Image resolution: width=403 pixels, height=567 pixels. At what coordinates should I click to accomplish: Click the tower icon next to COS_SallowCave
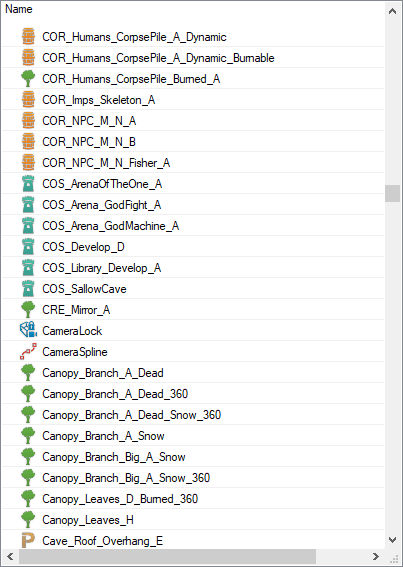[x=28, y=289]
